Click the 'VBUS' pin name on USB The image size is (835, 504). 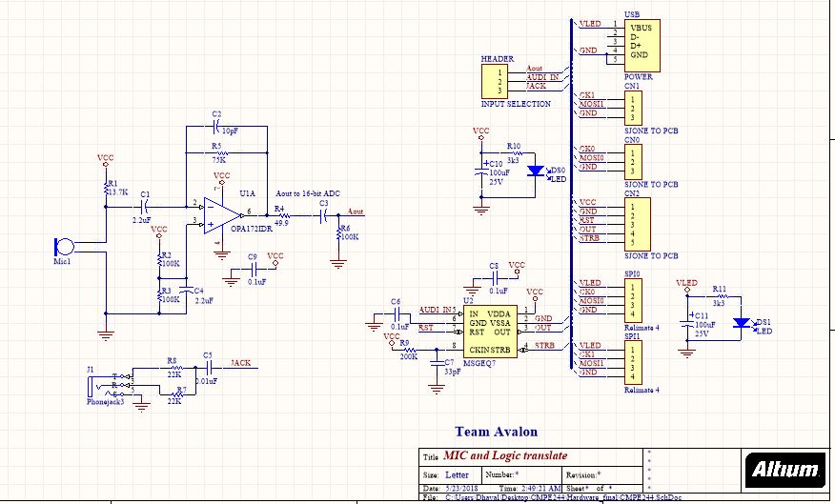(641, 28)
